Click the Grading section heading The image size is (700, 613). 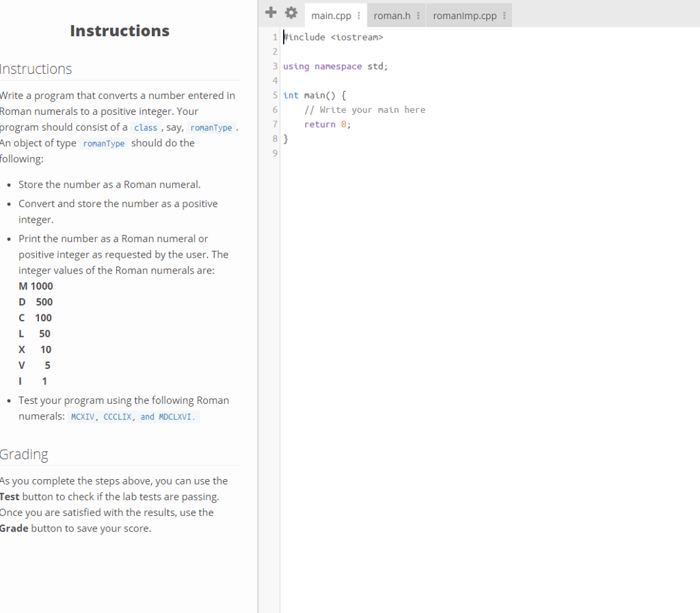pos(24,454)
